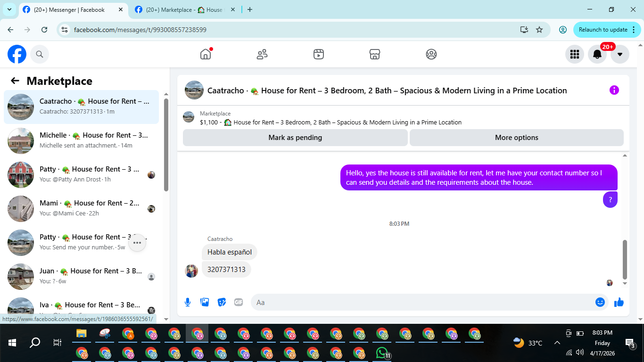Open the Caatracho conversation in the list

pos(82,107)
